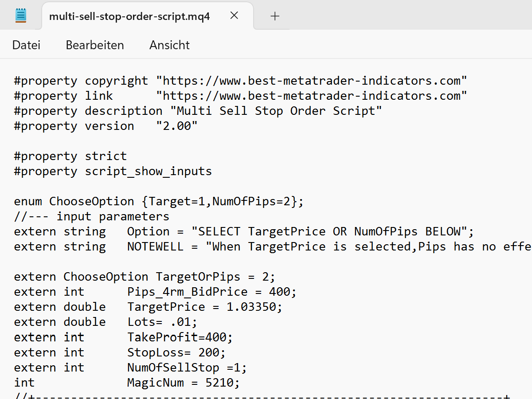Click the NOTEWELL variable name
This screenshot has height=399, width=532.
pos(155,246)
